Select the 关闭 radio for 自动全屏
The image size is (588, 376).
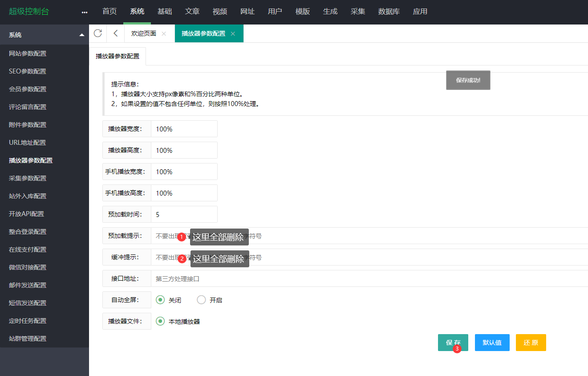160,300
